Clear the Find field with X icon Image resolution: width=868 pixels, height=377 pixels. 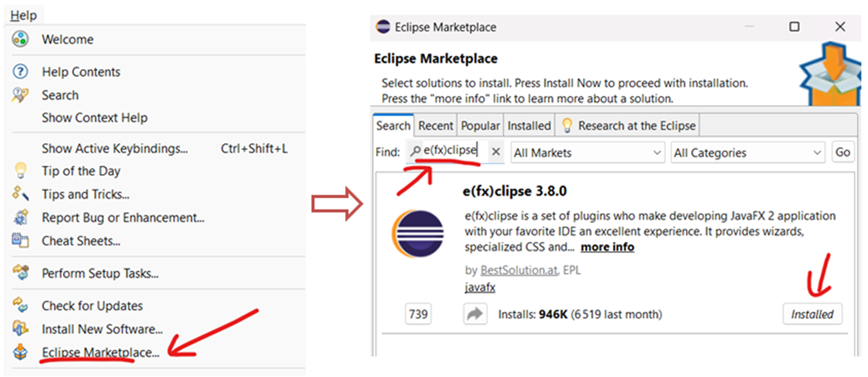pos(495,152)
